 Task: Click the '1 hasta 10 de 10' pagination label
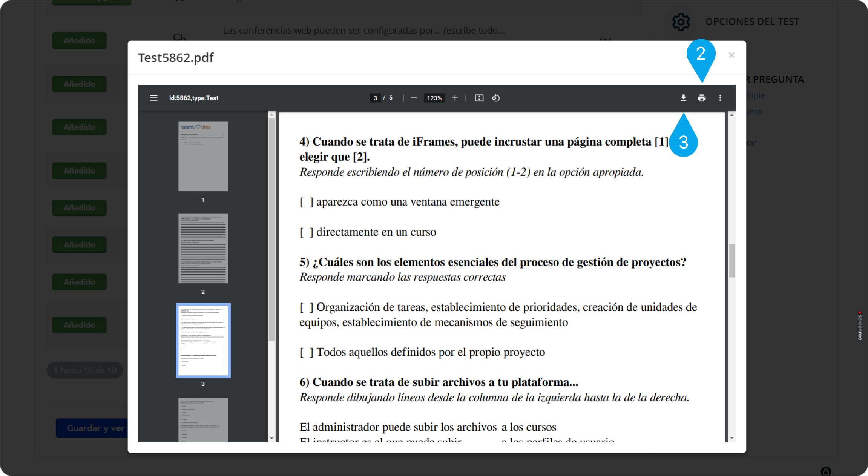point(85,370)
